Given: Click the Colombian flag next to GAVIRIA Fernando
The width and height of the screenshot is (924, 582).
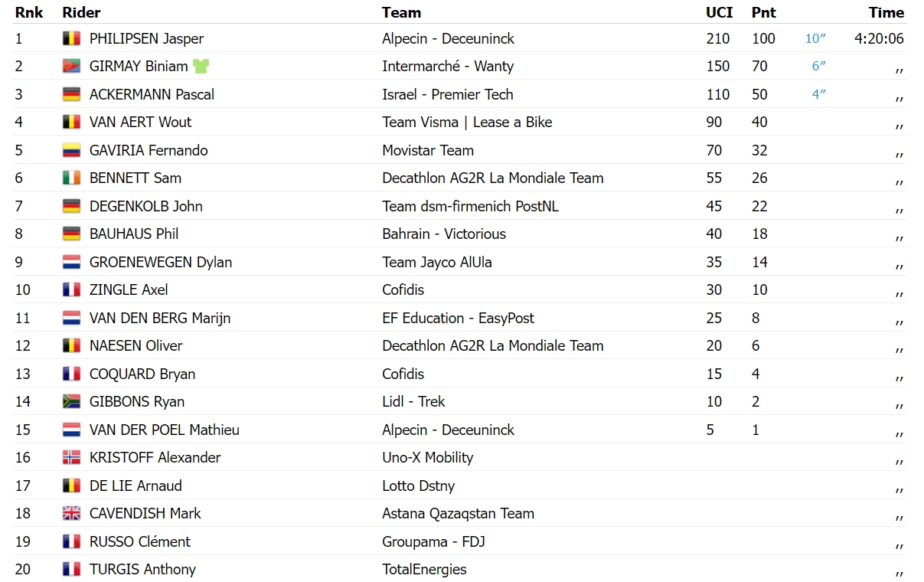Looking at the screenshot, I should [x=71, y=151].
